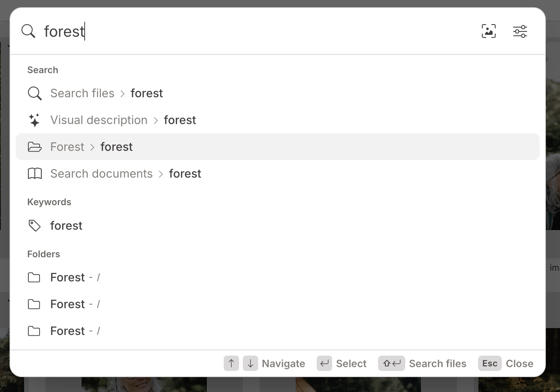Open the first Forest folder result
The width and height of the screenshot is (560, 392).
coord(278,278)
